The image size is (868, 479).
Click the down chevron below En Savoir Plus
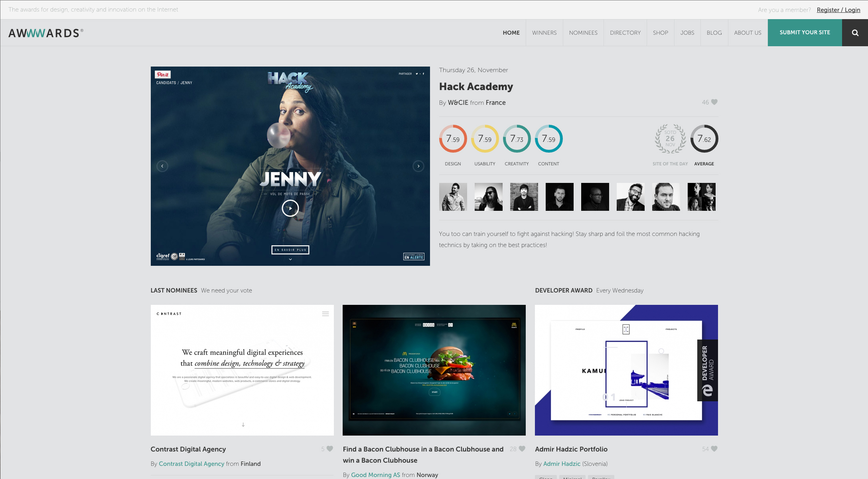290,259
